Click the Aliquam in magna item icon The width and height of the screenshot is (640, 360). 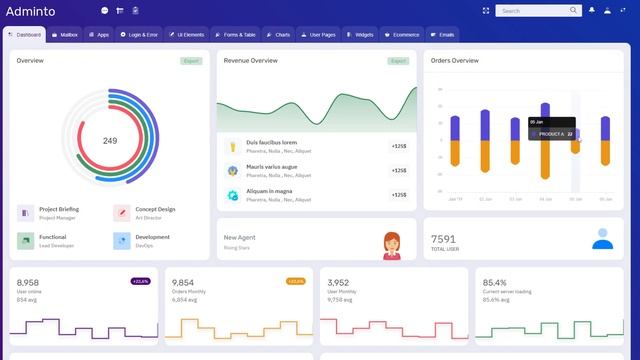coord(233,196)
